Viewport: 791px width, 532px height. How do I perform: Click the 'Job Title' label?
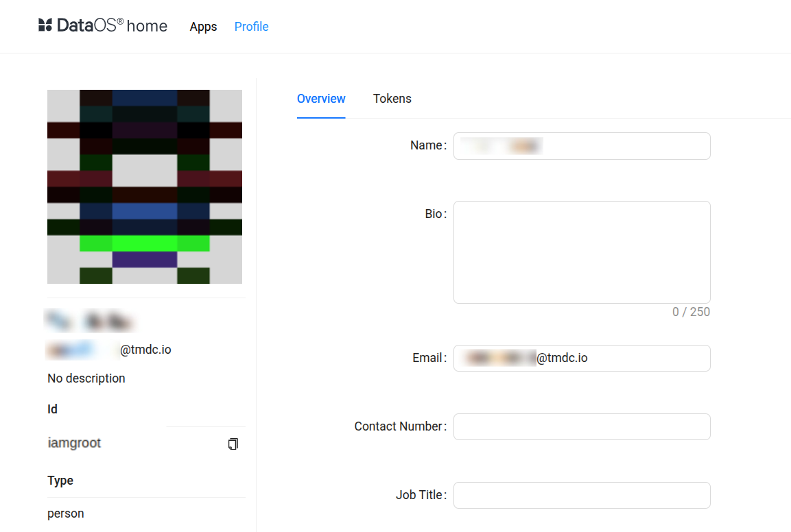(x=421, y=495)
